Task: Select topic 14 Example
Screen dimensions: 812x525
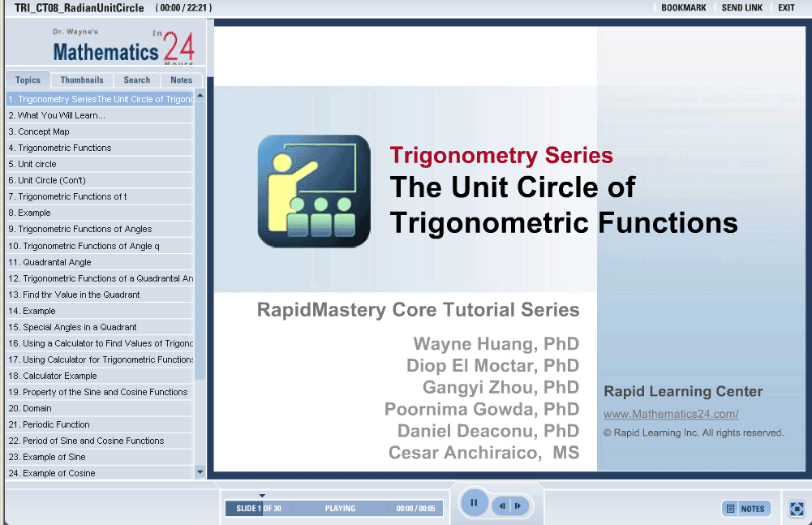Action: [x=100, y=311]
